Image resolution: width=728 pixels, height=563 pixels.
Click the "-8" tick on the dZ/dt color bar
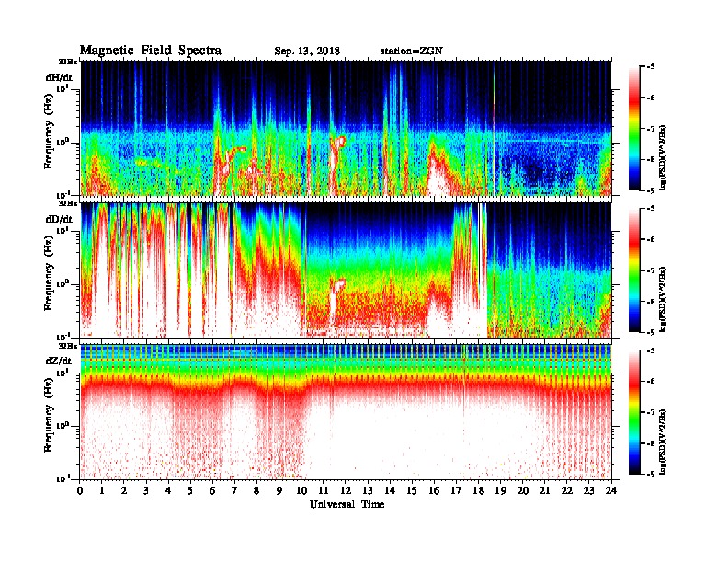pos(651,443)
